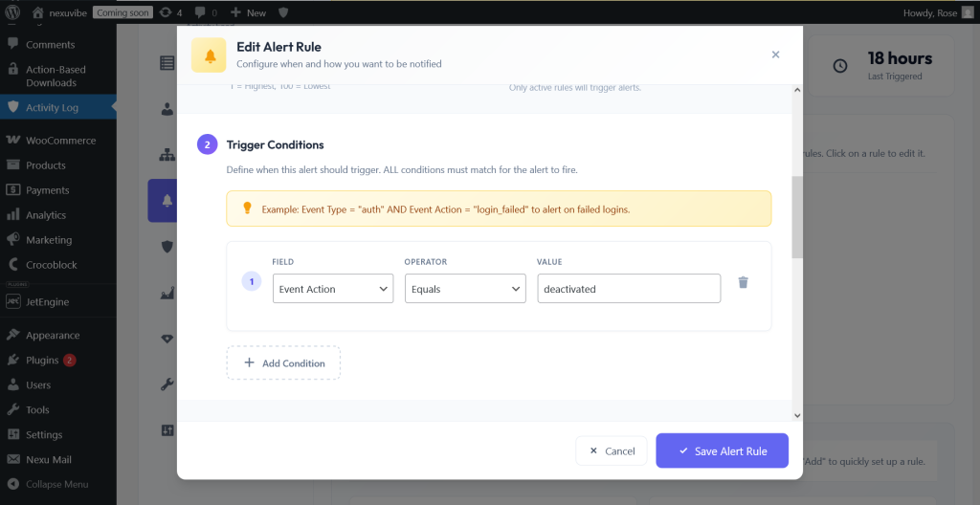Click the shield icon in the admin bar
The height and width of the screenshot is (505, 980).
coord(283,12)
